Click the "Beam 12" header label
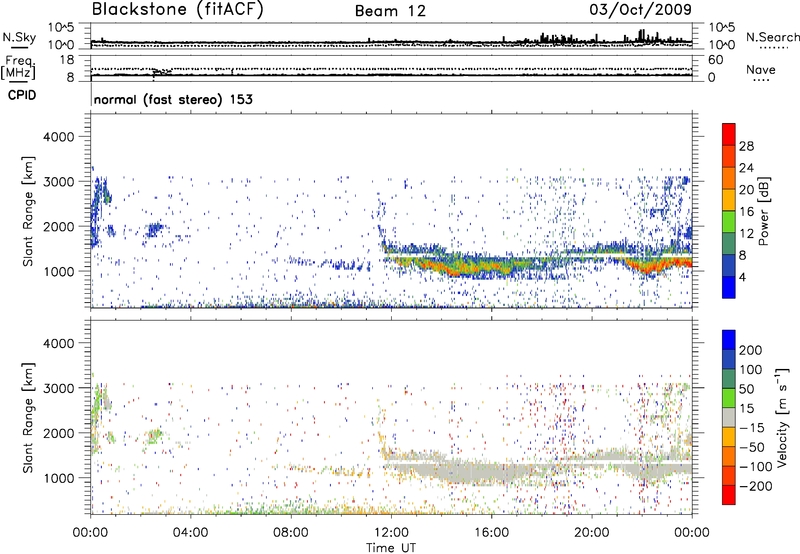This screenshot has width=800, height=554. pyautogui.click(x=390, y=11)
